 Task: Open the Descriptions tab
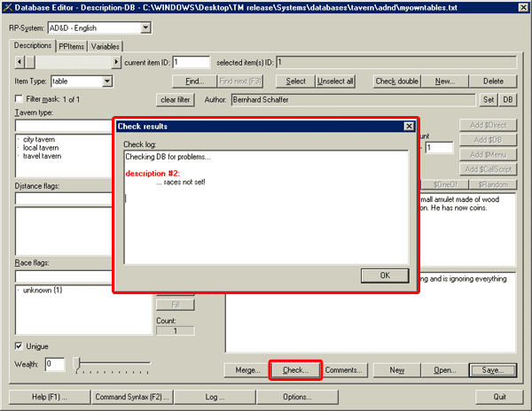34,46
